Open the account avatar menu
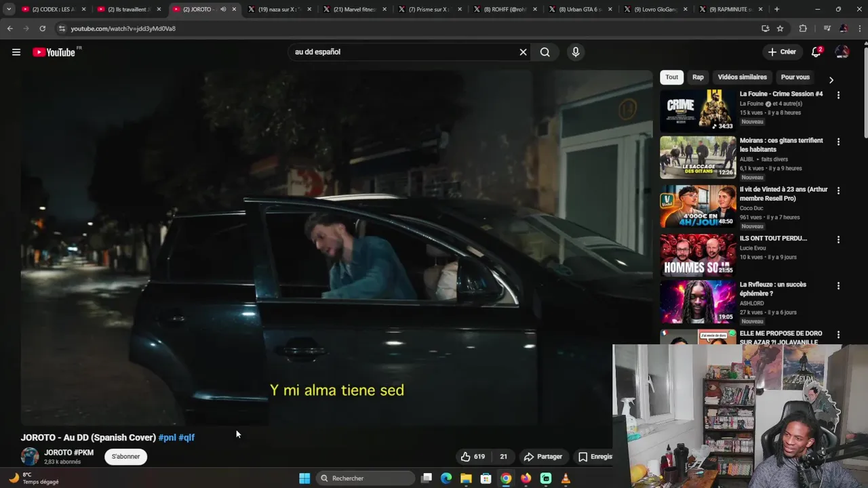This screenshot has height=488, width=868. [x=842, y=52]
